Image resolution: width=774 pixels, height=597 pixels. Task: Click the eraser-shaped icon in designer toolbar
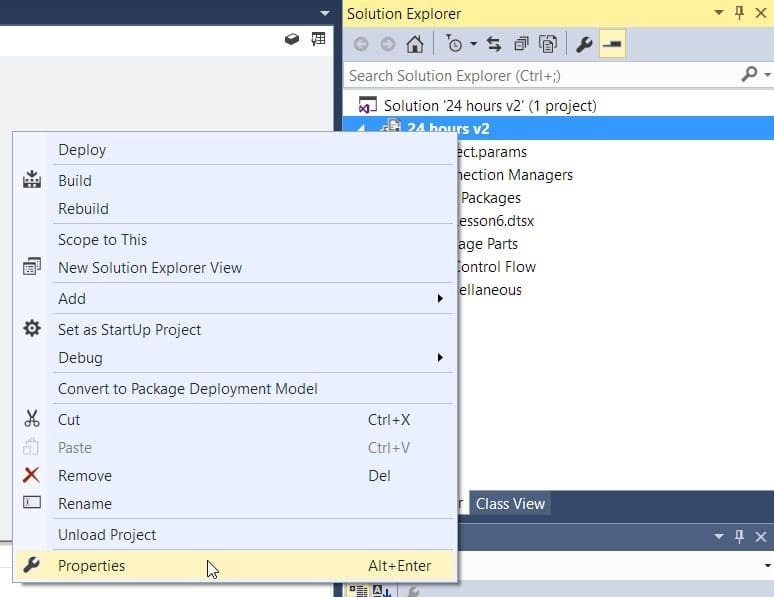click(292, 39)
